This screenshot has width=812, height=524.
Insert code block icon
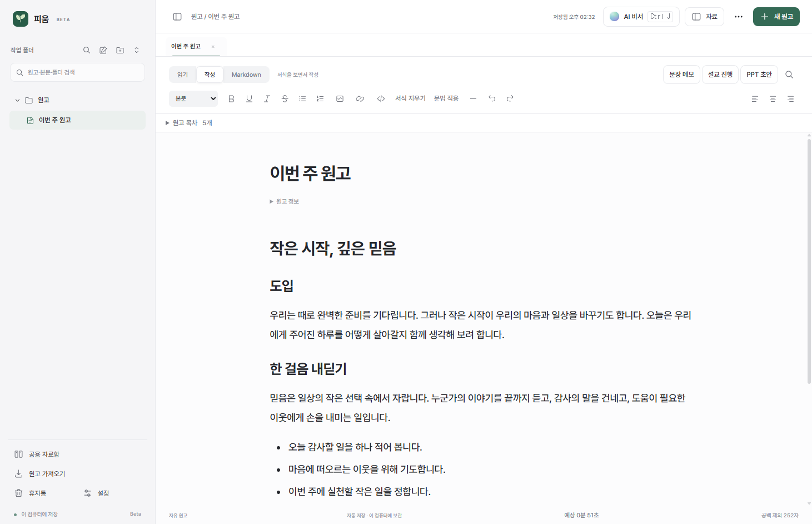click(381, 98)
